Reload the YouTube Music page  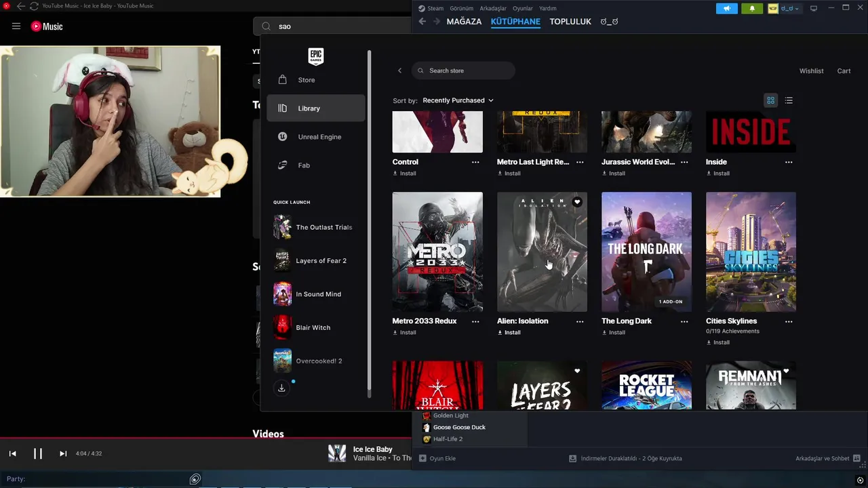click(33, 6)
